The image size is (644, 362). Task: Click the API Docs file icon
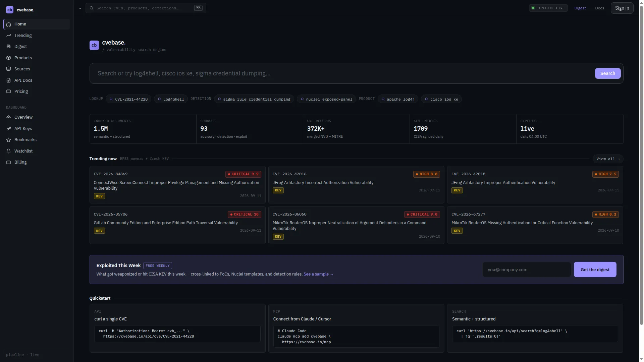pos(9,80)
